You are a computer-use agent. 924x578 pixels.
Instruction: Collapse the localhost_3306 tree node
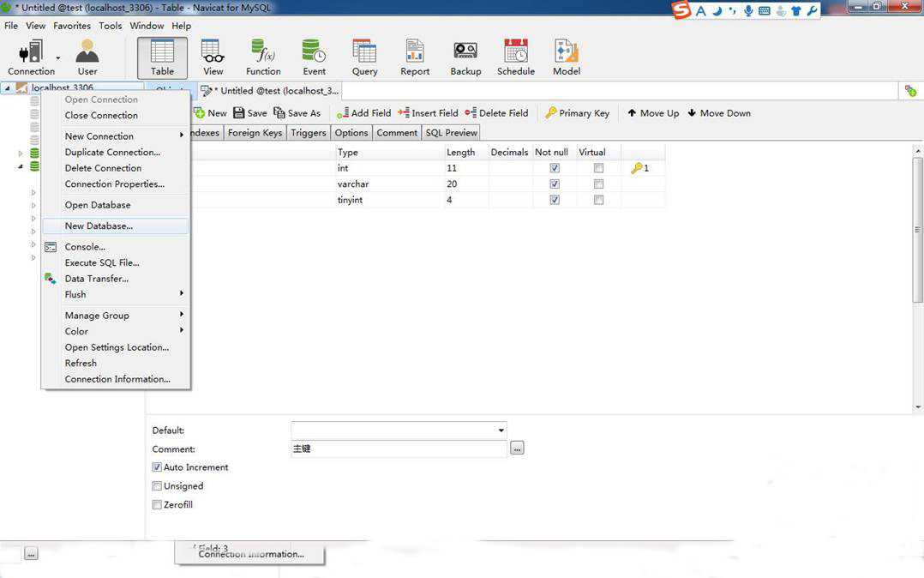8,87
